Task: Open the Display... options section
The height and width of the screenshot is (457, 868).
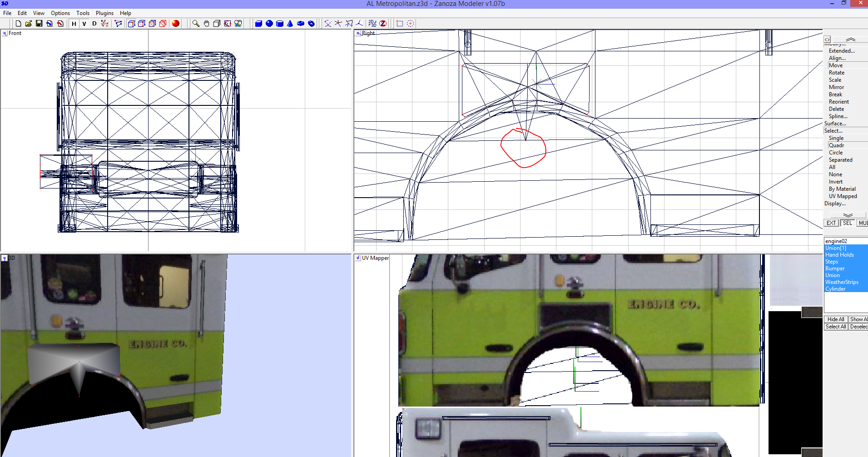Action: pos(835,203)
